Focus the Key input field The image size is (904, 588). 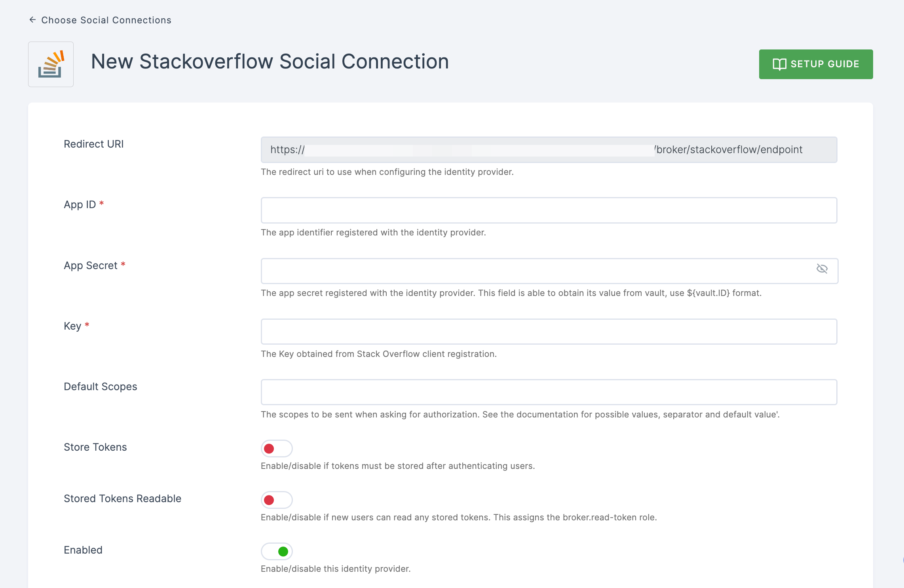[549, 332]
